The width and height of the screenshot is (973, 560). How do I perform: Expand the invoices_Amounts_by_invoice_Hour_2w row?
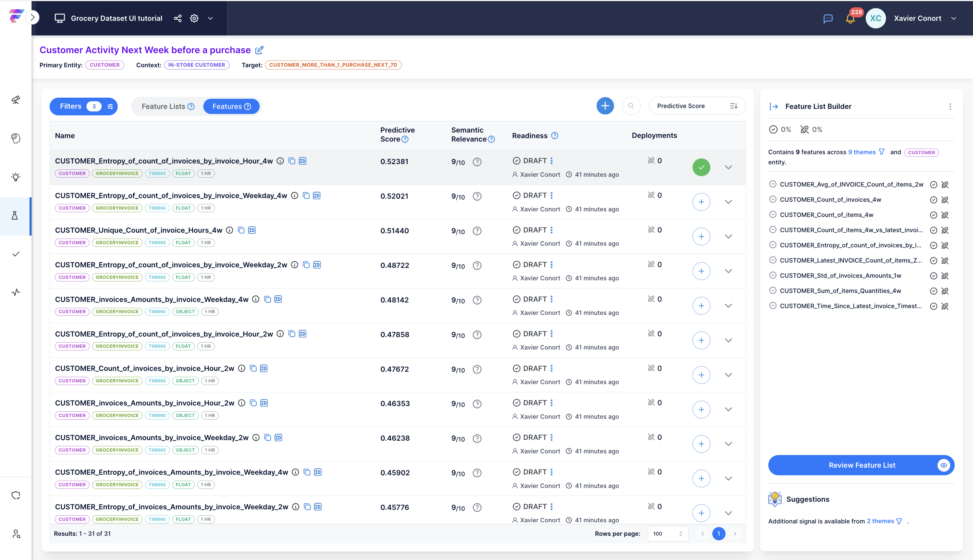(728, 409)
